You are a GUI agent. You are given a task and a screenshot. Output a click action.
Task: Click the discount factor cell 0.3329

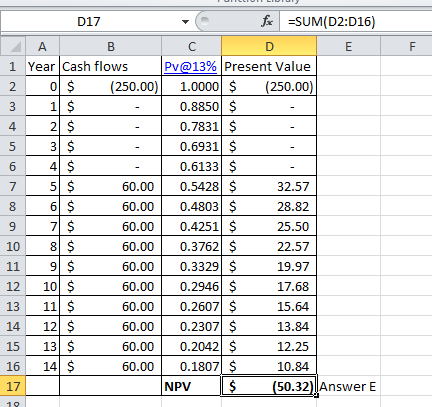[192, 266]
